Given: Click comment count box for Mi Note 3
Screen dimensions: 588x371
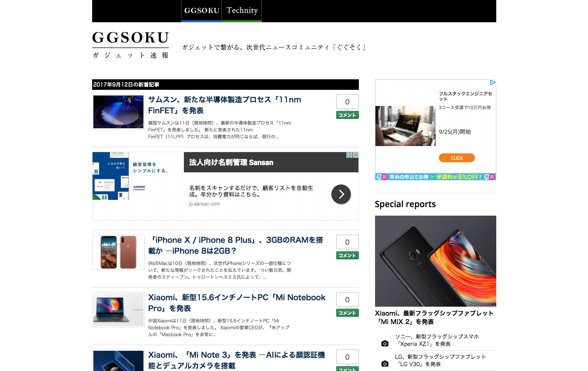Looking at the screenshot, I should [x=347, y=357].
